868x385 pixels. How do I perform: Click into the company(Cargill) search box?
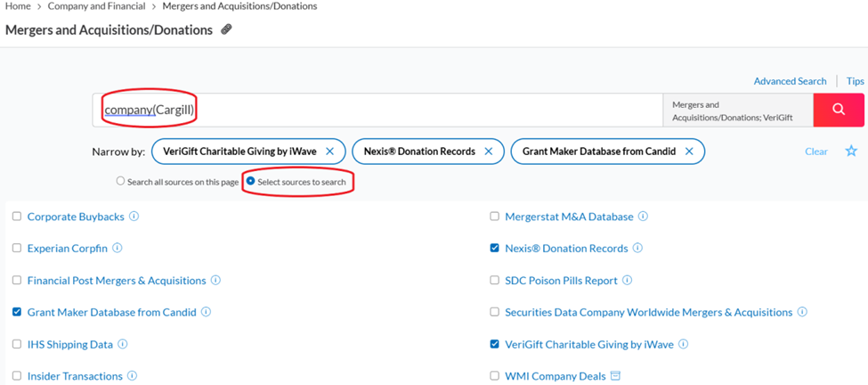[377, 110]
